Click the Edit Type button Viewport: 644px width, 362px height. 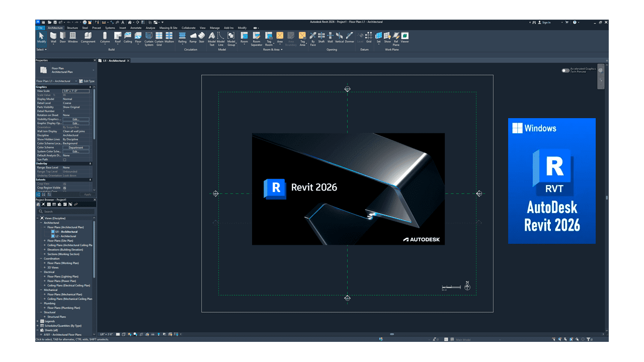point(87,81)
